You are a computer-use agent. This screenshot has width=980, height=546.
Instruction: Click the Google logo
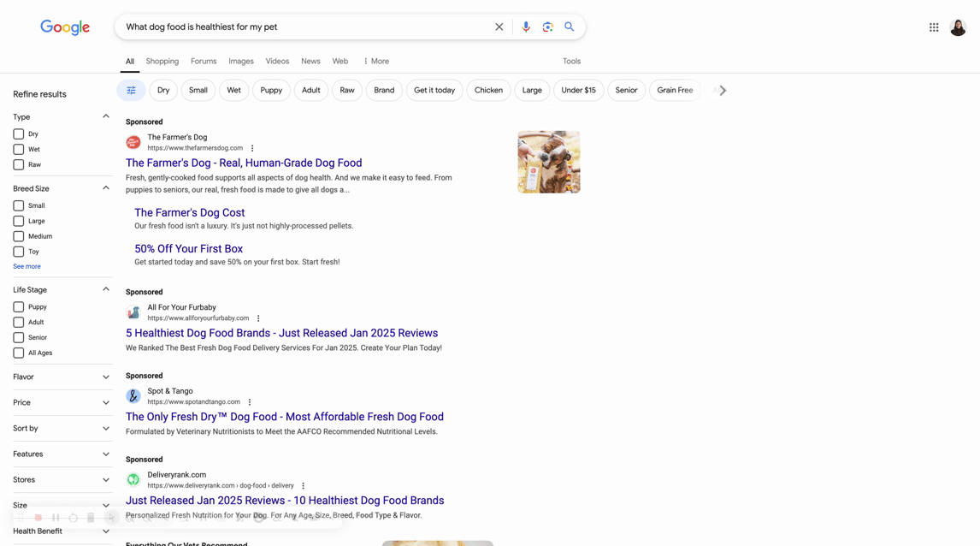[x=65, y=27]
